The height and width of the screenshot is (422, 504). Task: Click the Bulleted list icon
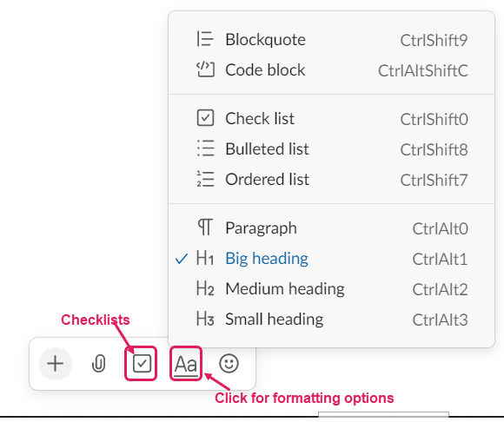tap(205, 148)
